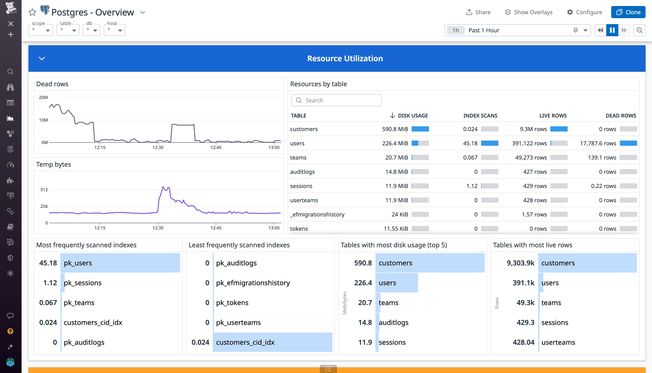Screen dimensions: 652x373
Task: Click pk_sessions in most scanned indexes
Action: coord(83,283)
